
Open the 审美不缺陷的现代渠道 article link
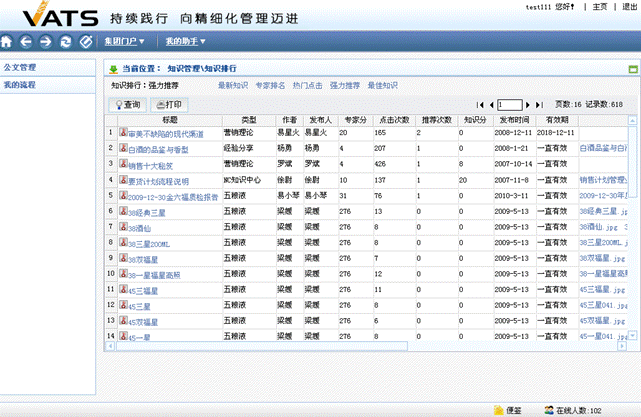pos(165,133)
